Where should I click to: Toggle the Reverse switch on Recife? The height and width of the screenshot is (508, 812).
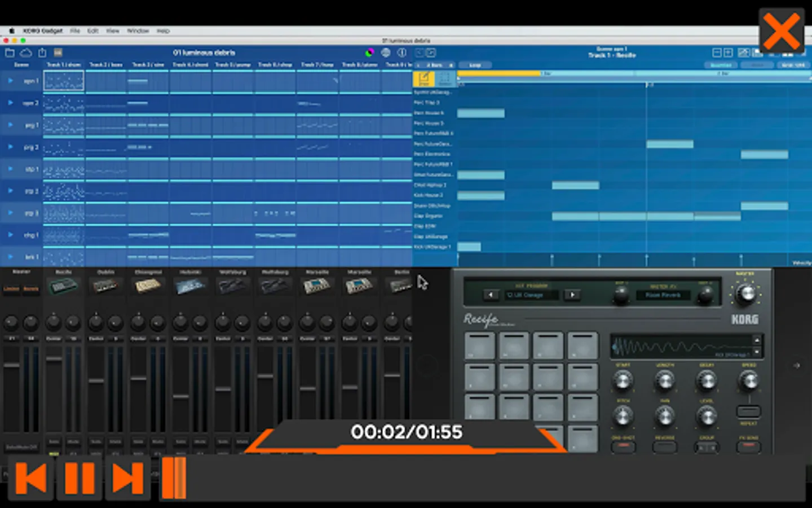[x=665, y=447]
